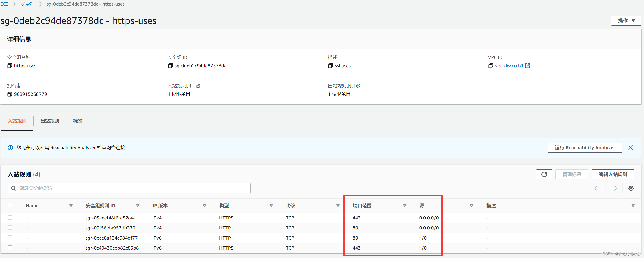Copy the security group ID value
Image resolution: width=644 pixels, height=258 pixels.
click(170, 66)
